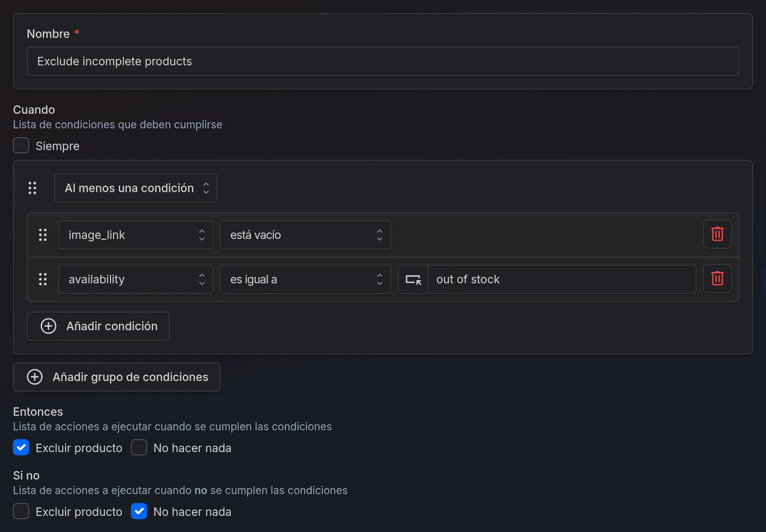766x532 pixels.
Task: Focus the Nombre input field
Action: (x=383, y=61)
